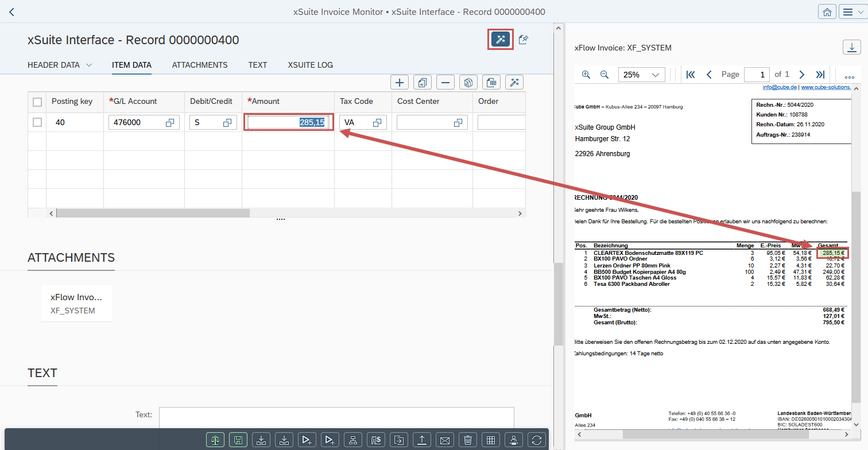
Task: Add a new item row with plus button
Action: coord(400,83)
